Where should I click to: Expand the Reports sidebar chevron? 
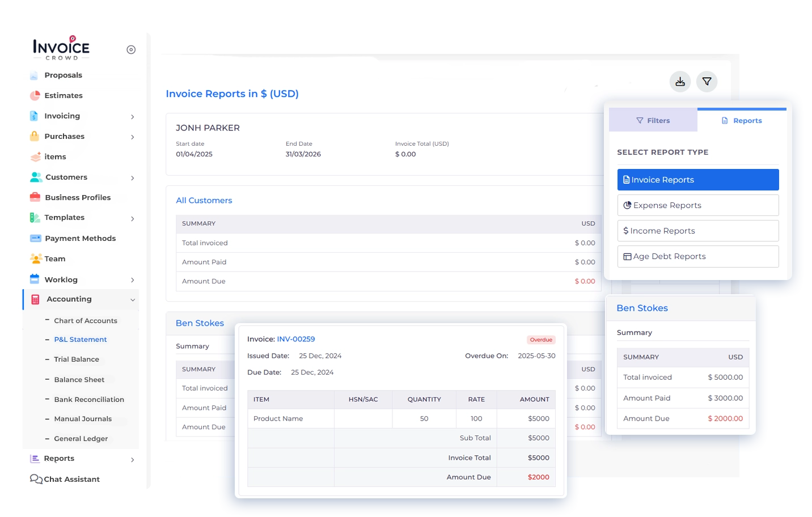point(133,460)
